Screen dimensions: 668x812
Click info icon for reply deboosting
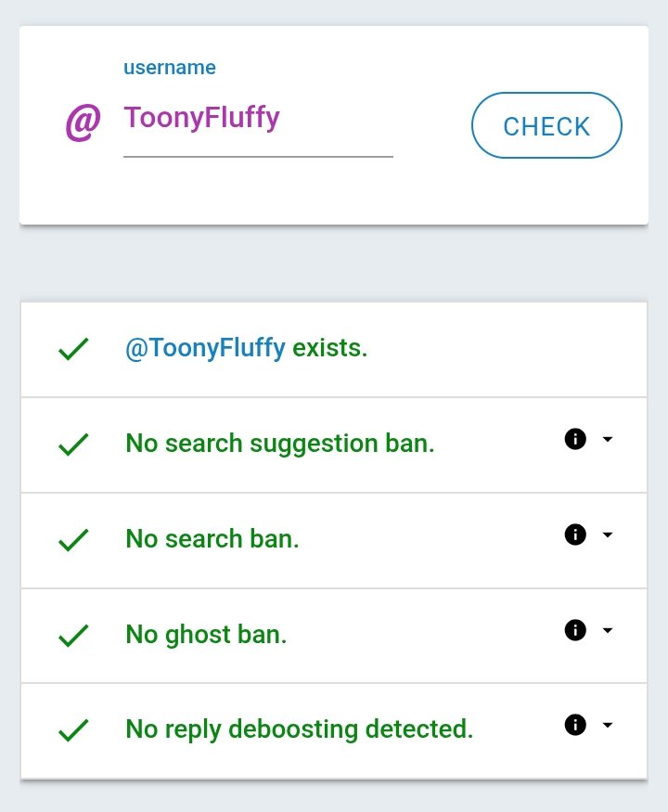click(x=575, y=725)
